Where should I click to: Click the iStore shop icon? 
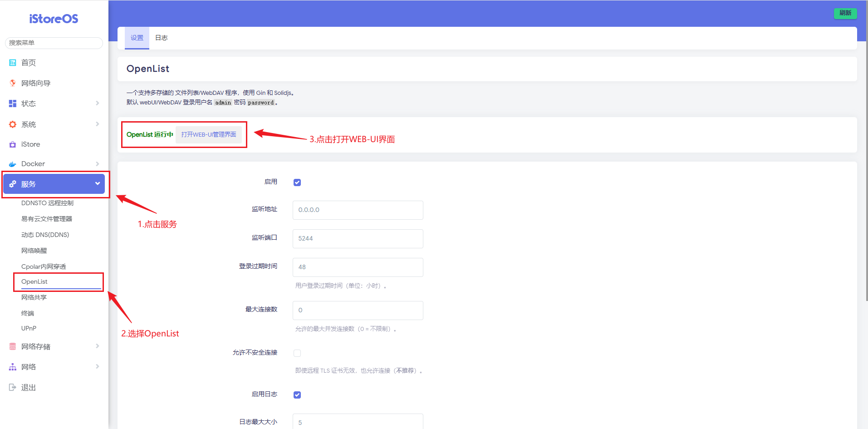(13, 144)
